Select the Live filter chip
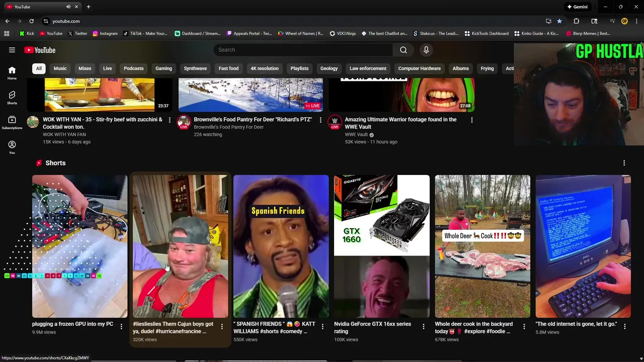The width and height of the screenshot is (644, 362). click(108, 68)
